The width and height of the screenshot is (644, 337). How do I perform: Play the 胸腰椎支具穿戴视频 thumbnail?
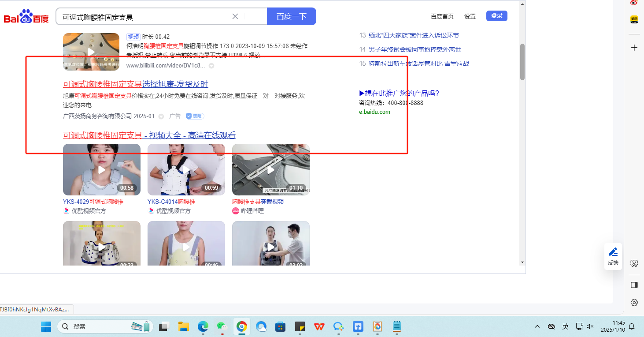[271, 170]
